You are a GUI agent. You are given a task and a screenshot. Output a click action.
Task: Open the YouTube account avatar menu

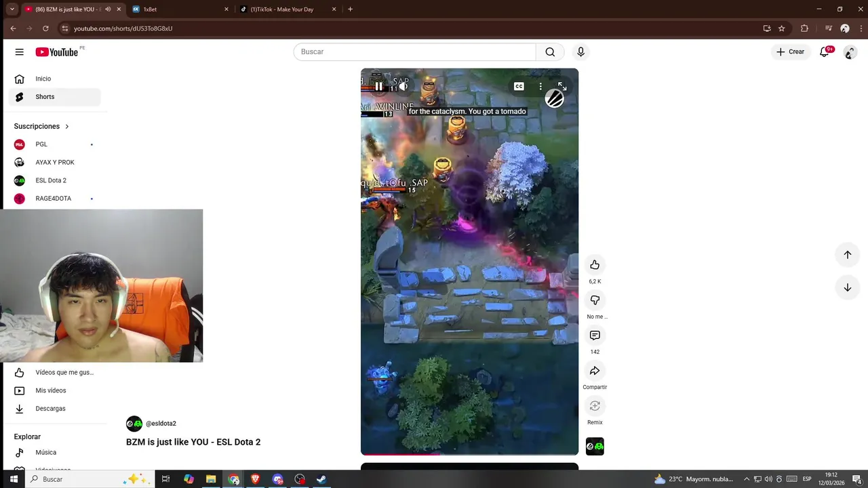click(850, 52)
